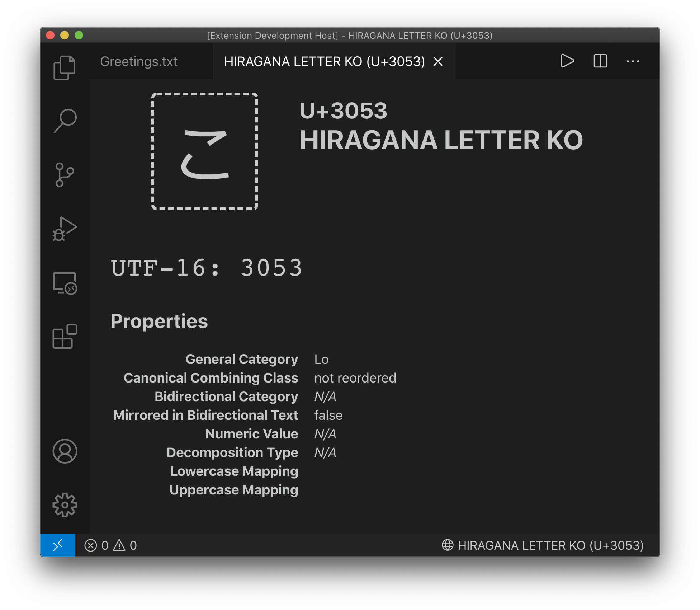Open remote window from blue status bar button

[58, 545]
